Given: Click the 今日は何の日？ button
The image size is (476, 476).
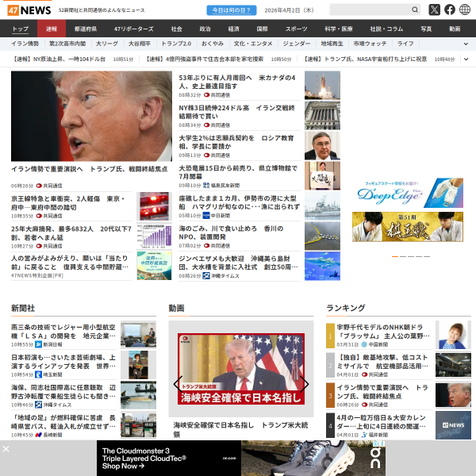Looking at the screenshot, I should [x=232, y=10].
